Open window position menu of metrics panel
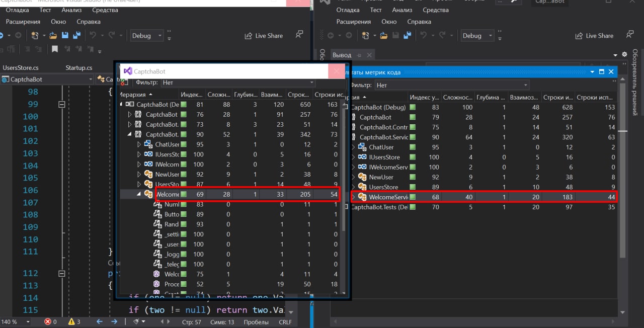Image resolution: width=644 pixels, height=328 pixels. [x=592, y=72]
